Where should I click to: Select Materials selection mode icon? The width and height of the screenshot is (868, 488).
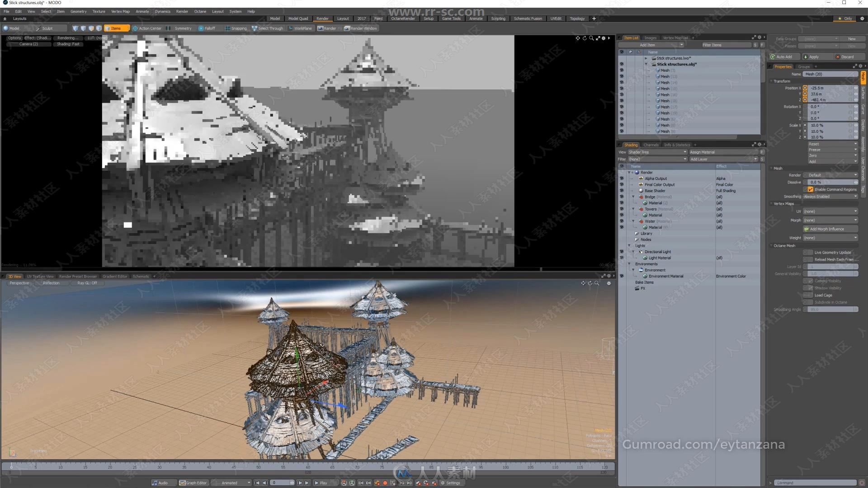pyautogui.click(x=99, y=28)
